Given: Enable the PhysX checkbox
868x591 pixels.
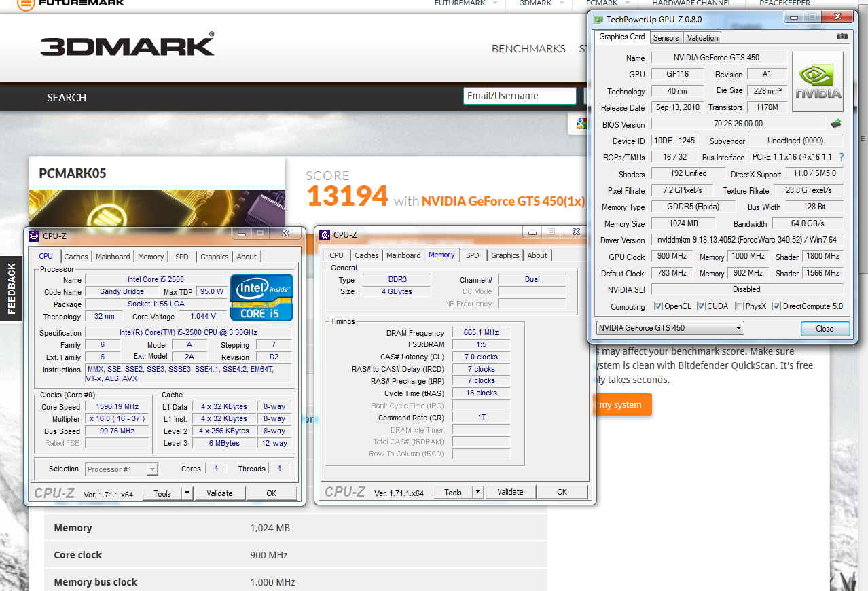Looking at the screenshot, I should click(739, 306).
